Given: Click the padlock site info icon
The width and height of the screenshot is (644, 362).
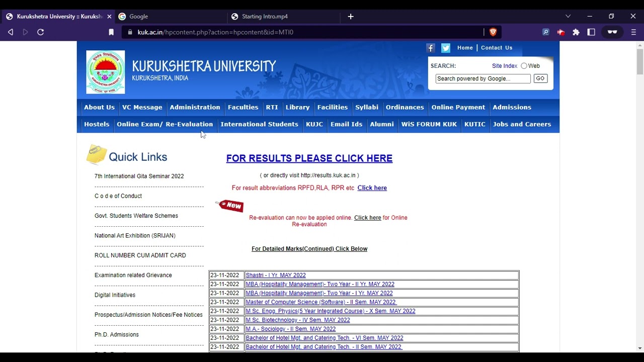Looking at the screenshot, I should tap(130, 32).
